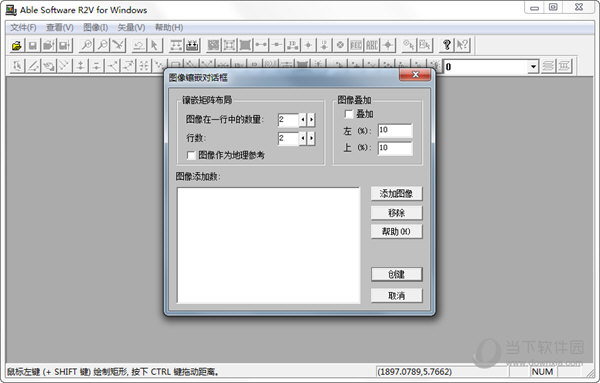This screenshot has height=383, width=600.
Task: Open the 文件(F) menu
Action: pyautogui.click(x=23, y=28)
